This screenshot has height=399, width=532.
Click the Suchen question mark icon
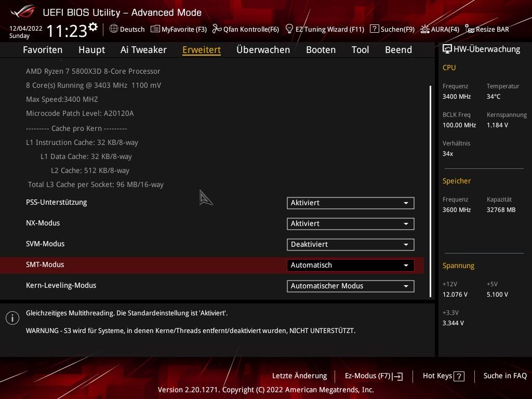(374, 29)
